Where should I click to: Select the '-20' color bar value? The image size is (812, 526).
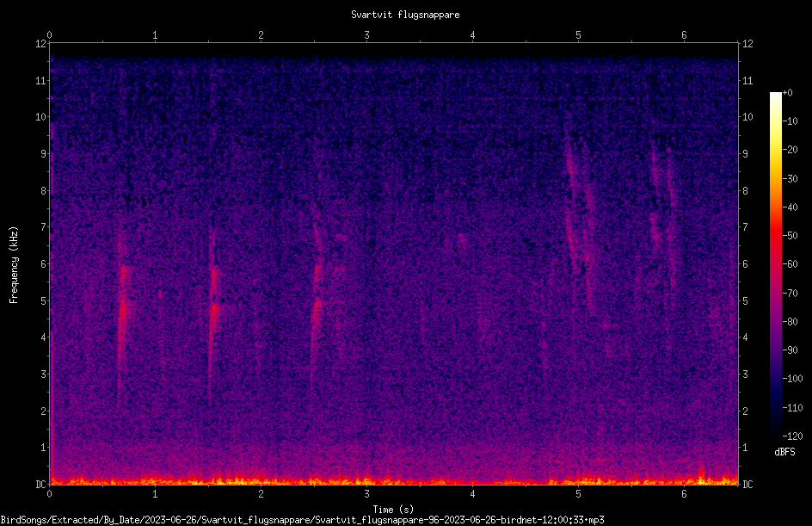pyautogui.click(x=790, y=150)
